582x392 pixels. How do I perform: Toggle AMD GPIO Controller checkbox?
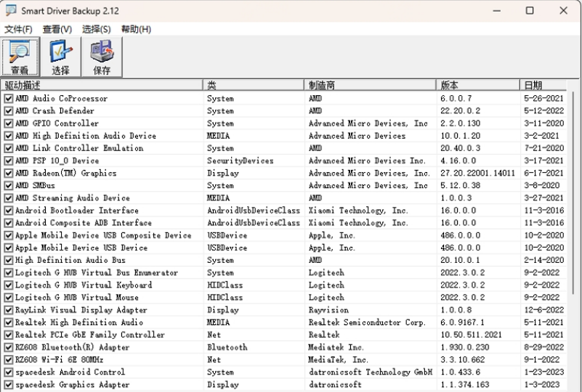point(9,123)
